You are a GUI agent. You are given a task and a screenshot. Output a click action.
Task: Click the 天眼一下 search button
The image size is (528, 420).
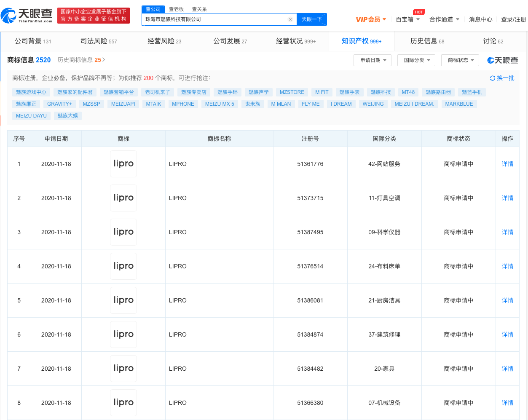click(x=312, y=19)
